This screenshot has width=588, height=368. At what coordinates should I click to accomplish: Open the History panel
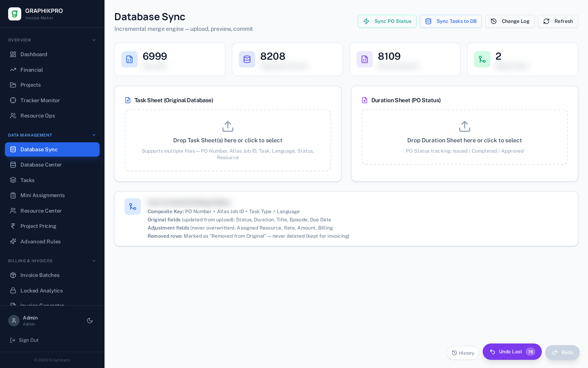coord(463,353)
